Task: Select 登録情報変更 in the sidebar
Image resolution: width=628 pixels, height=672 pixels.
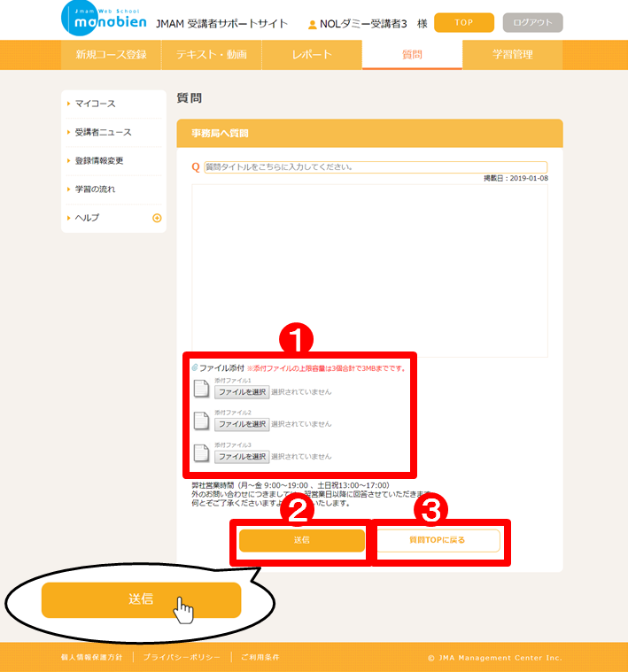Action: (x=99, y=161)
